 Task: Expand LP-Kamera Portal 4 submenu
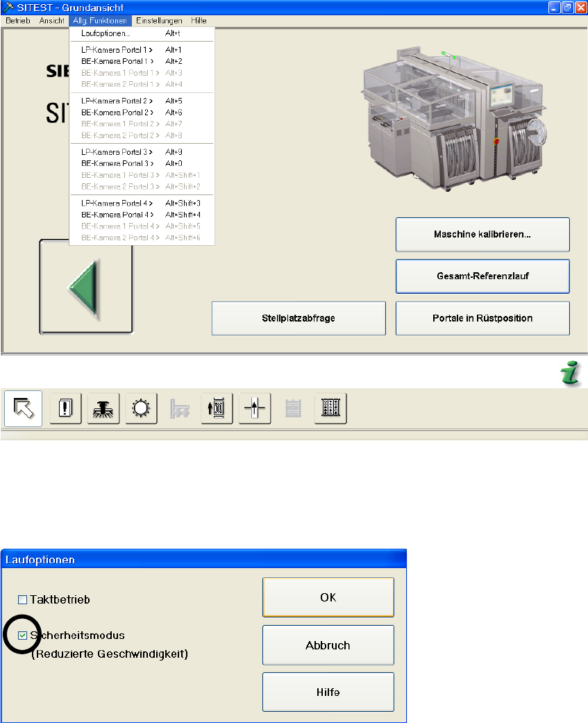117,203
